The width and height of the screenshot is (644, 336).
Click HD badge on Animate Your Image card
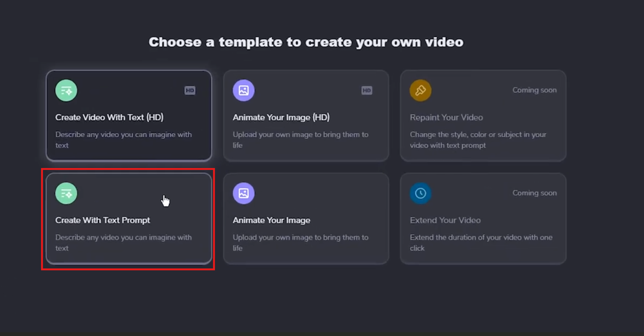(x=367, y=90)
